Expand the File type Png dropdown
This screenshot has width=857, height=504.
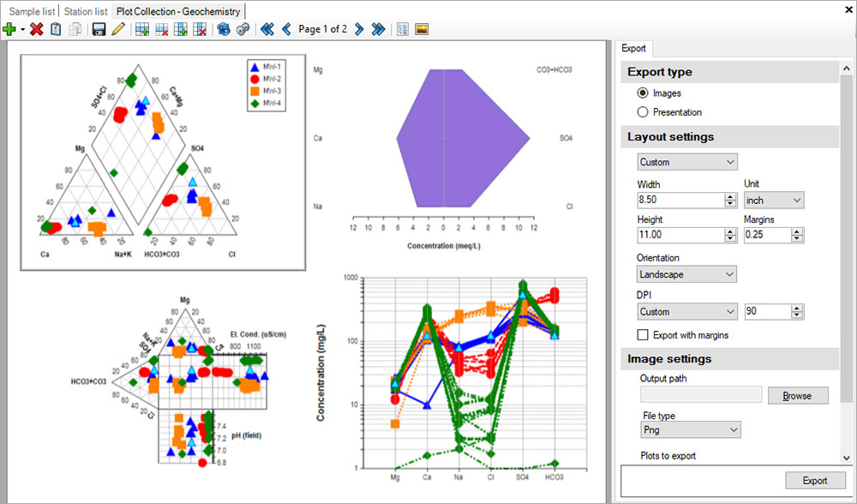pyautogui.click(x=690, y=429)
